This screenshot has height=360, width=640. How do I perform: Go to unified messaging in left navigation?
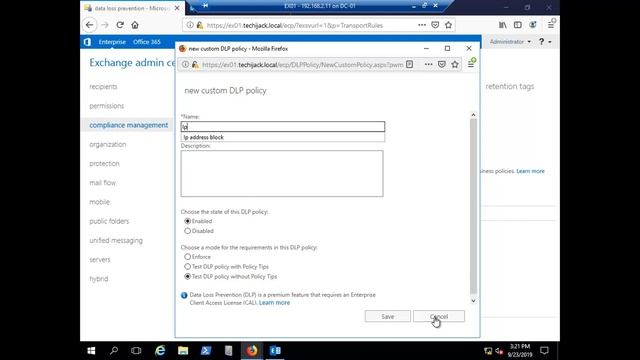(116, 240)
